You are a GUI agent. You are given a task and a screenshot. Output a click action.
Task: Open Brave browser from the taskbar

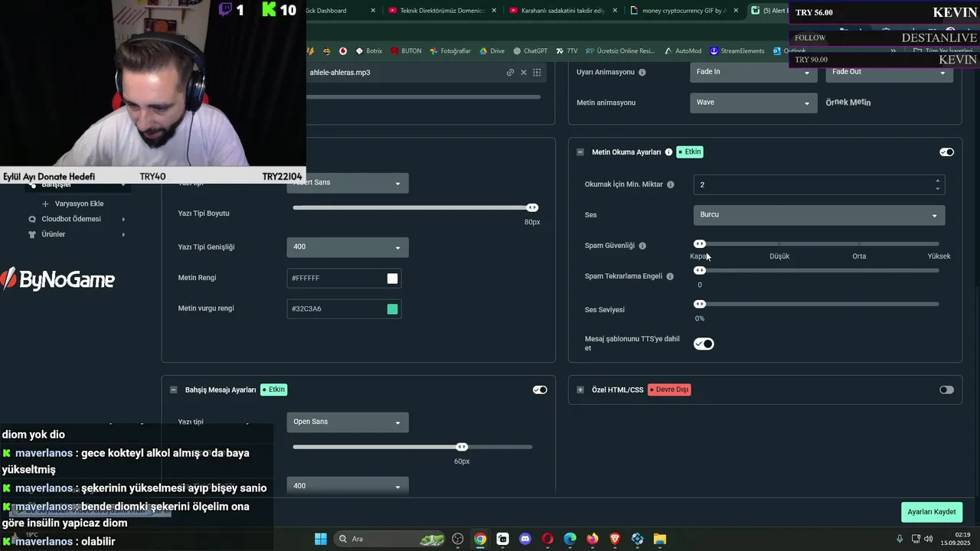point(615,539)
